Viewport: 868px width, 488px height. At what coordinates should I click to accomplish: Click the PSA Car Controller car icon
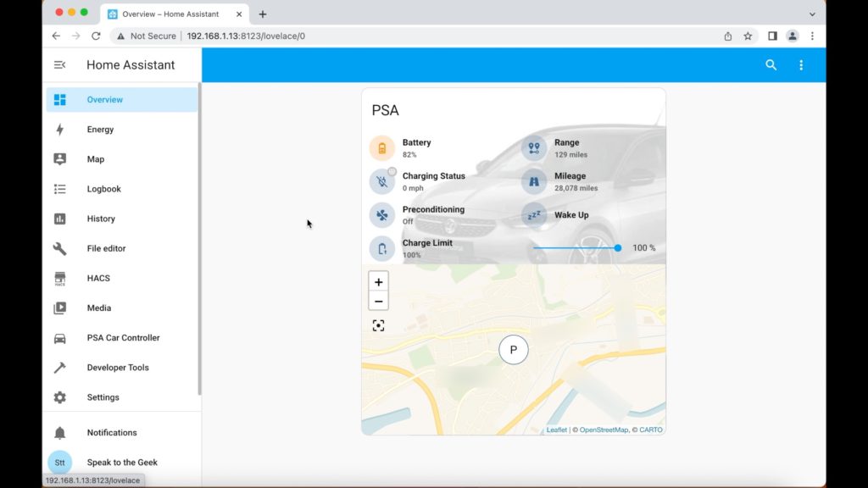(x=60, y=338)
